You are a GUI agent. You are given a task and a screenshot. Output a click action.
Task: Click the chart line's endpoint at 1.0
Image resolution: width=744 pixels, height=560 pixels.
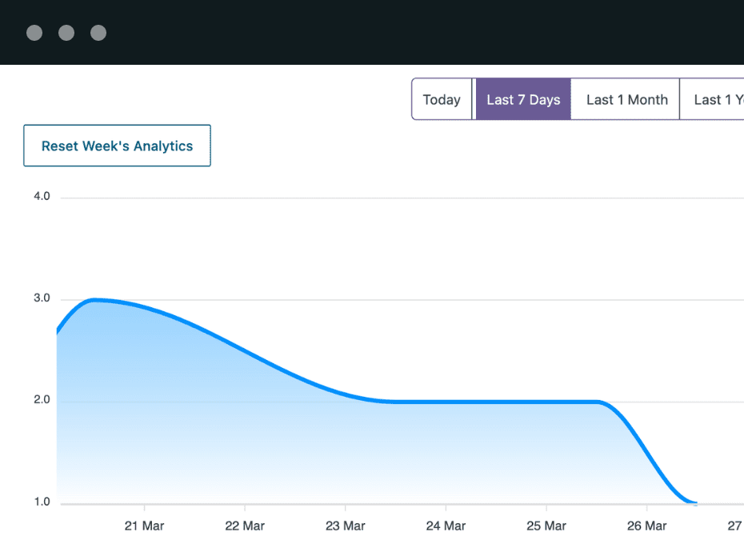tap(694, 503)
